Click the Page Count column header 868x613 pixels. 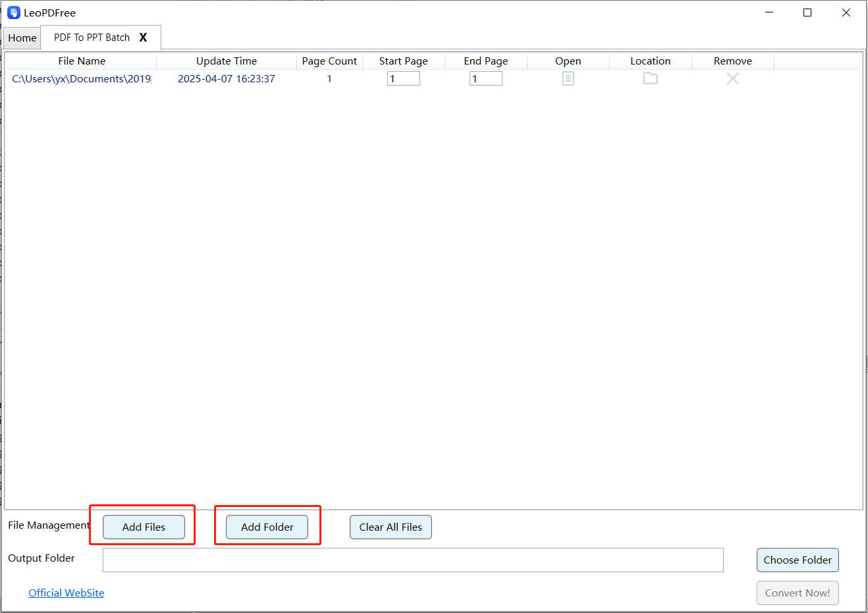tap(329, 61)
